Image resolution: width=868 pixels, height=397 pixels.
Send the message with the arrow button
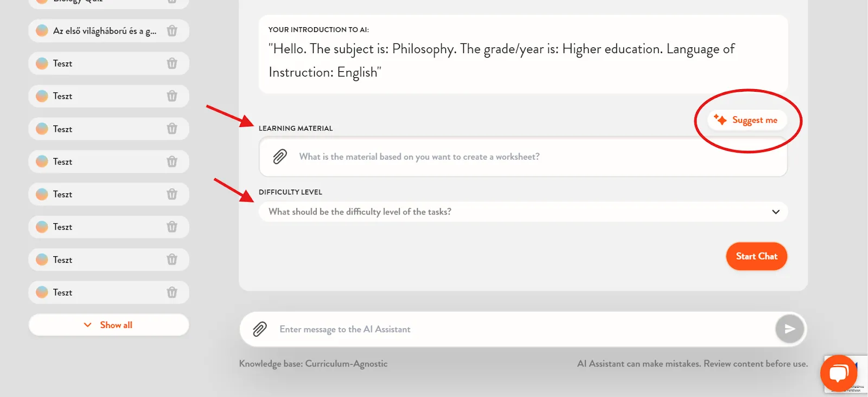pyautogui.click(x=789, y=329)
